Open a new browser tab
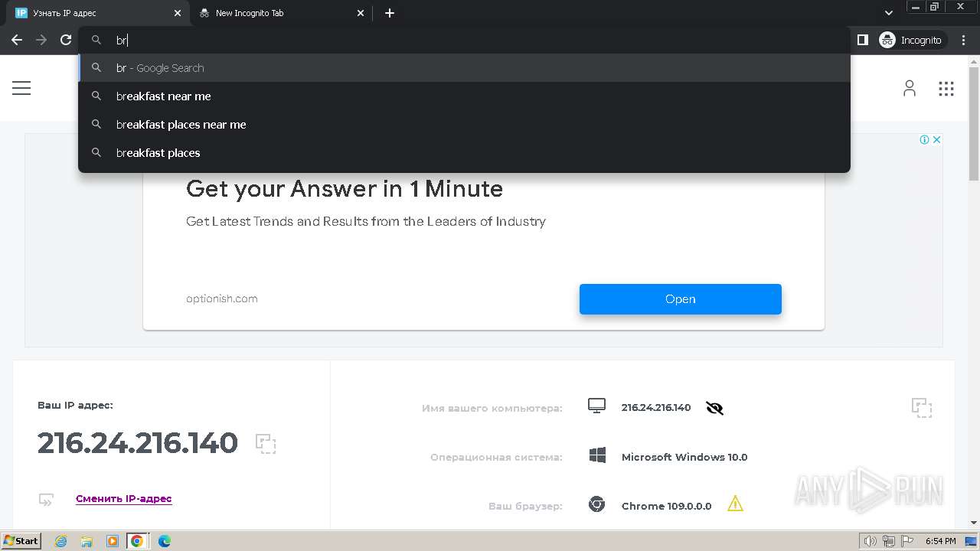980x551 pixels. 390,13
